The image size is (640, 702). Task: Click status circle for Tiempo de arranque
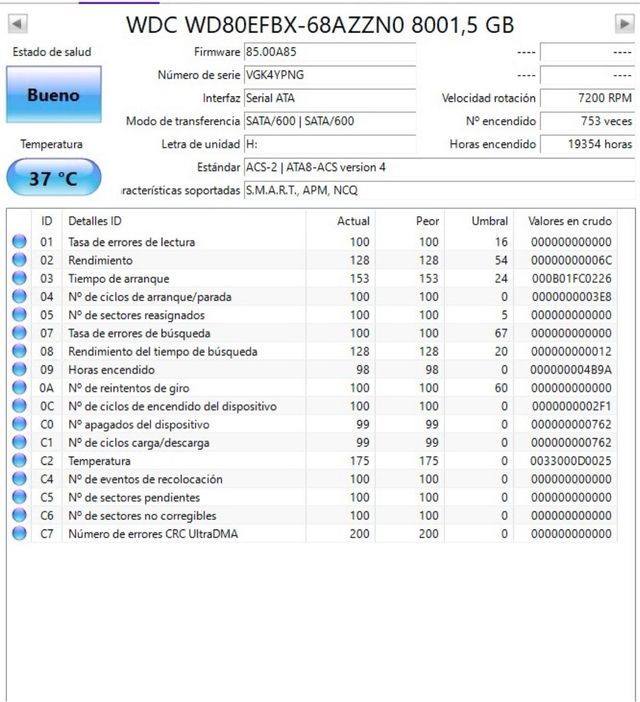pyautogui.click(x=19, y=278)
